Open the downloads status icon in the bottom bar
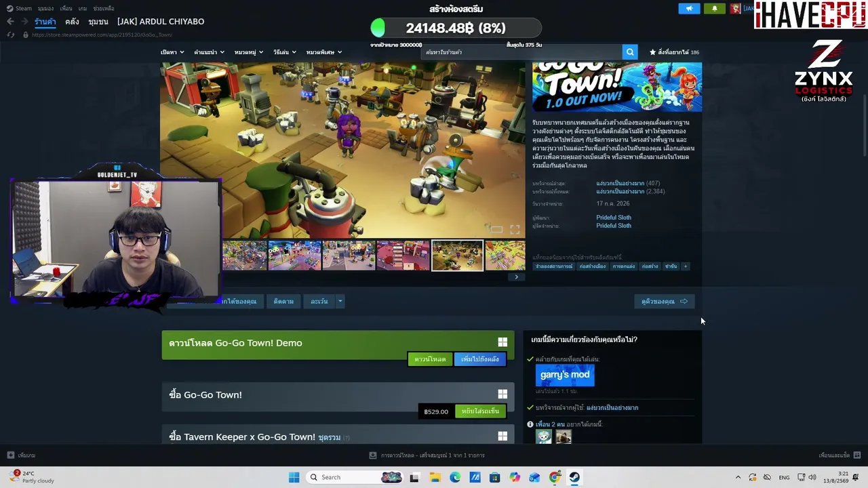Image resolution: width=868 pixels, height=488 pixels. 373,455
